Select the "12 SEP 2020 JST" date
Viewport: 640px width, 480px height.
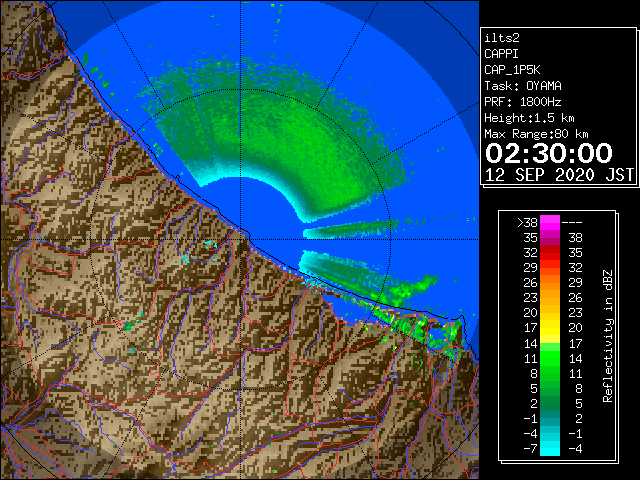pos(559,175)
